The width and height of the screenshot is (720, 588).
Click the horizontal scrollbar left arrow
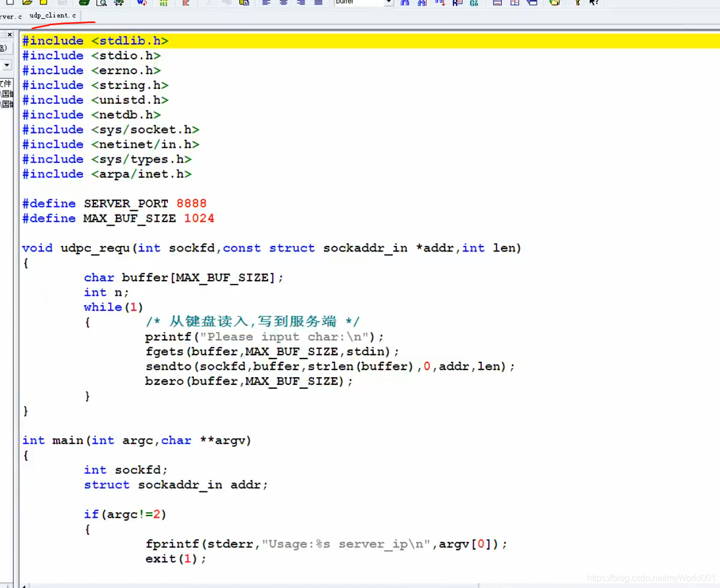pyautogui.click(x=24, y=586)
